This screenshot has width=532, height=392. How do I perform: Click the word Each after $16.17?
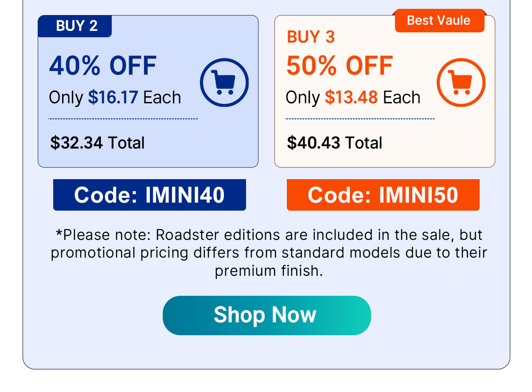[x=162, y=98]
